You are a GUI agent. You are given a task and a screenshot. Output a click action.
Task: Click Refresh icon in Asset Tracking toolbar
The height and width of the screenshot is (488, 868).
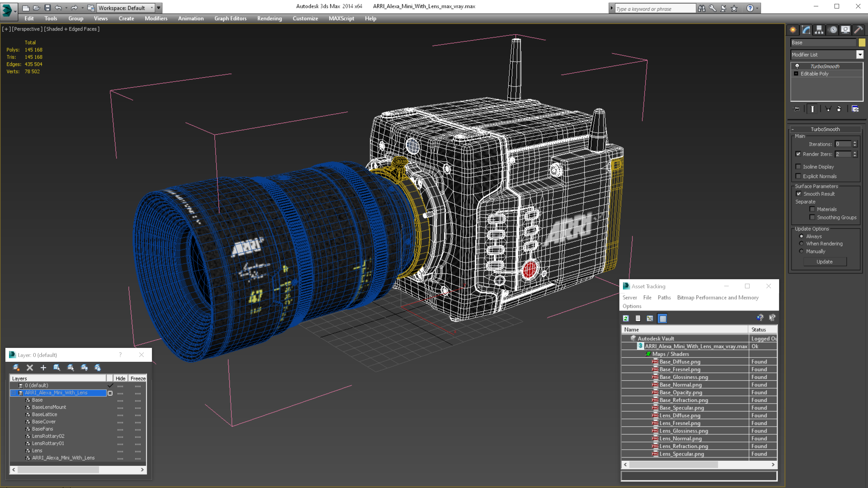[x=626, y=318]
